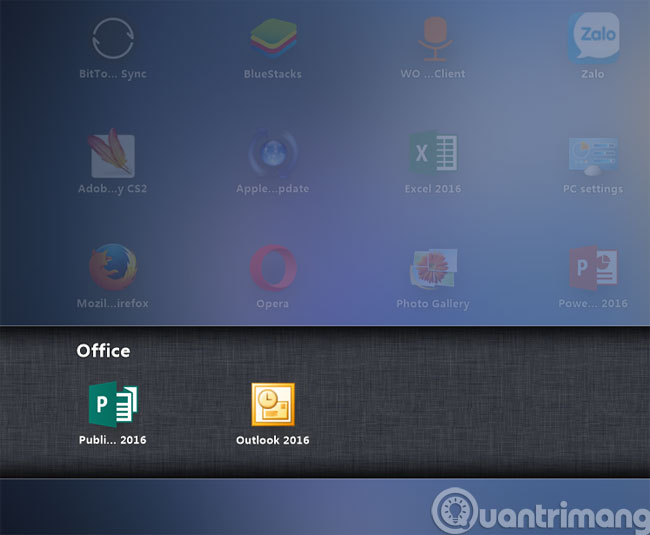Open the Adobe CS2 feather icon
The height and width of the screenshot is (535, 650).
pos(112,153)
